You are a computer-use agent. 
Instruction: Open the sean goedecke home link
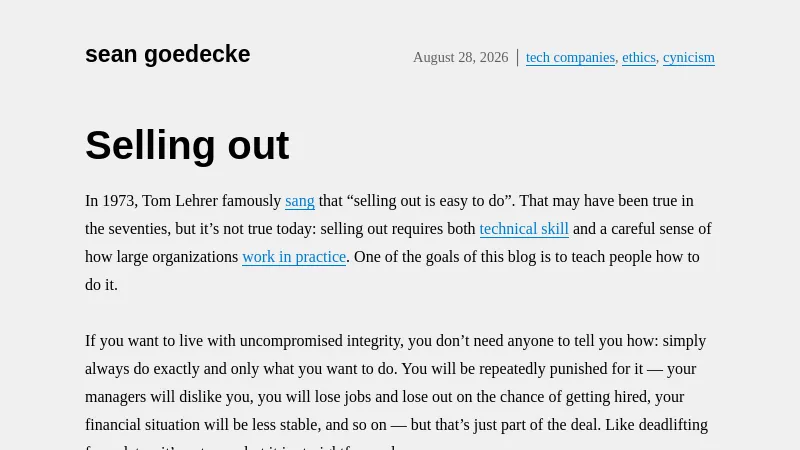[x=167, y=55]
